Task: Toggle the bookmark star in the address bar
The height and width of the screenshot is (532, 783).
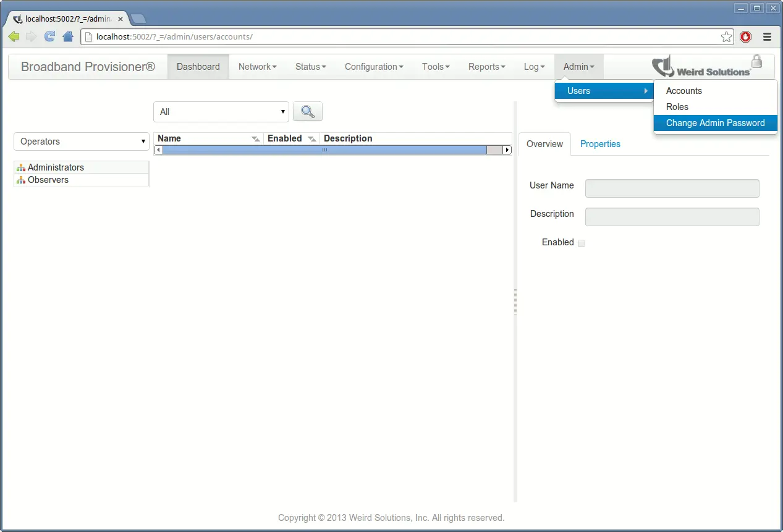Action: (x=727, y=36)
